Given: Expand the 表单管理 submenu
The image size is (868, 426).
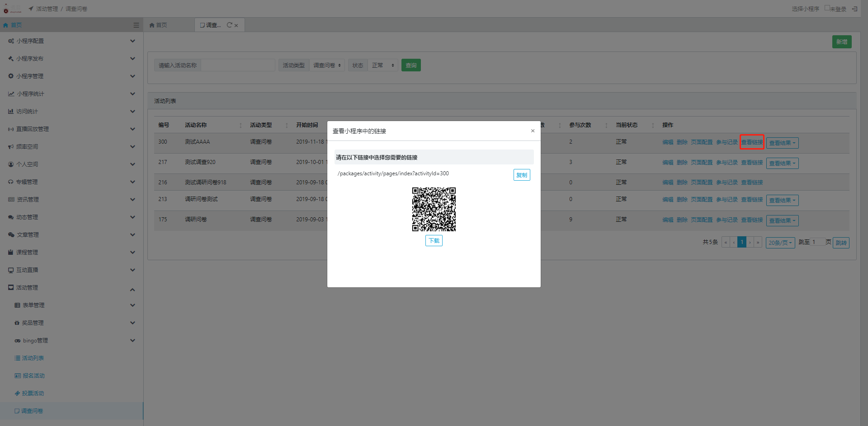Looking at the screenshot, I should pyautogui.click(x=132, y=305).
